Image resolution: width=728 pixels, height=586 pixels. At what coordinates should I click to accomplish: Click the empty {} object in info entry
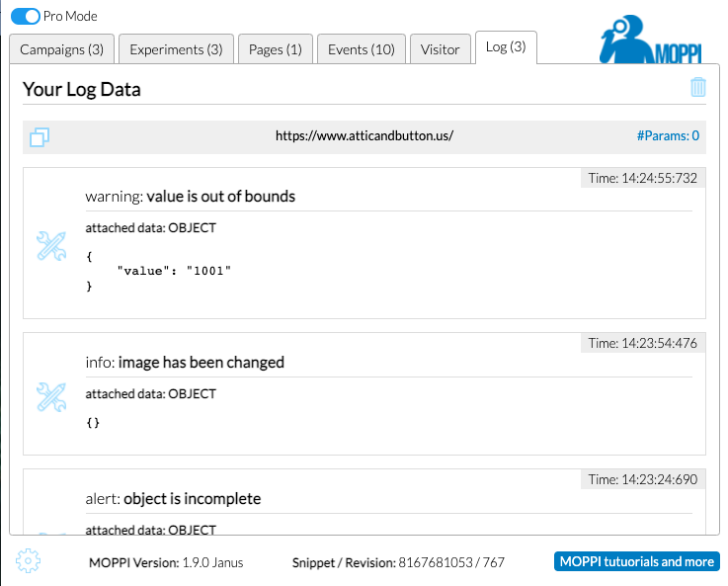tap(93, 423)
